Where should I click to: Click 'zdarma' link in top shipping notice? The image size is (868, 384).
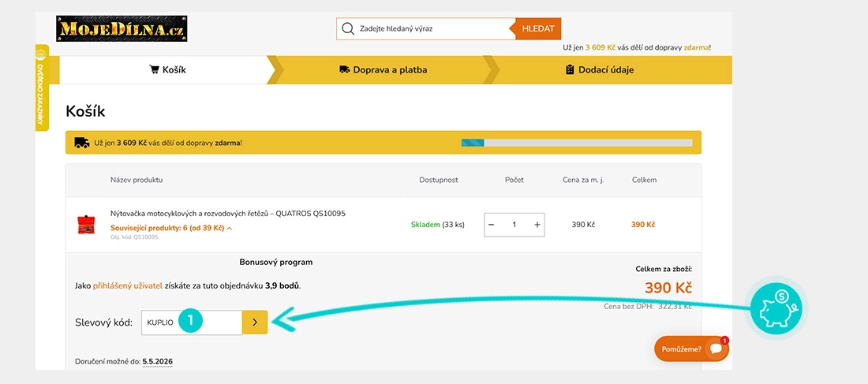pyautogui.click(x=696, y=47)
